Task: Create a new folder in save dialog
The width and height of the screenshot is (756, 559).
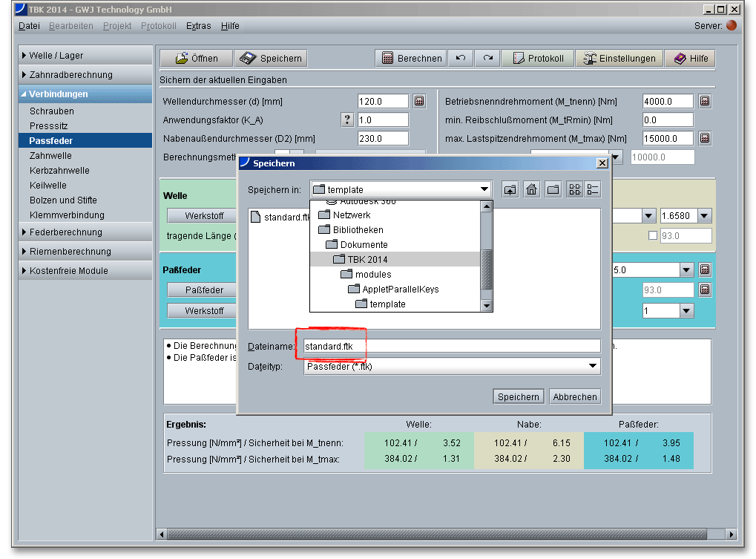Action: coord(553,189)
